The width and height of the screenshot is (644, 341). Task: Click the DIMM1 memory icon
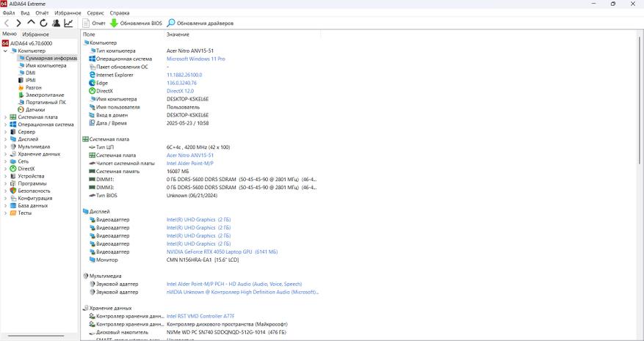(92, 180)
